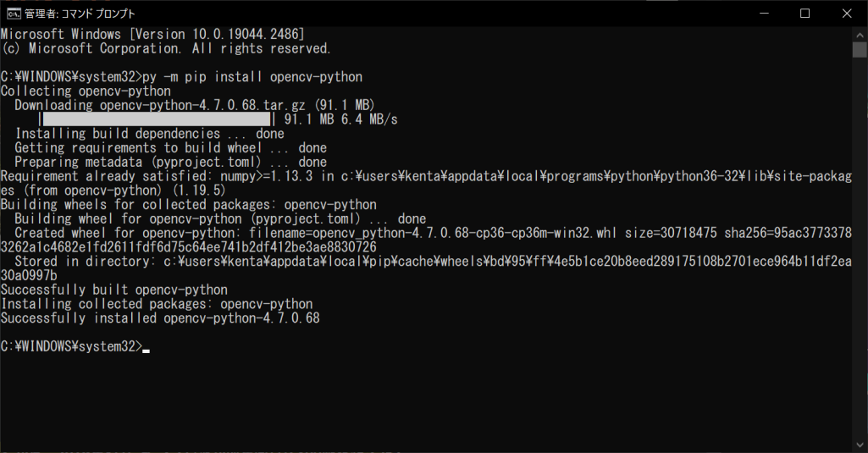Screen dimensions: 868x453
Task: Close the Command Prompt window
Action: (847, 14)
